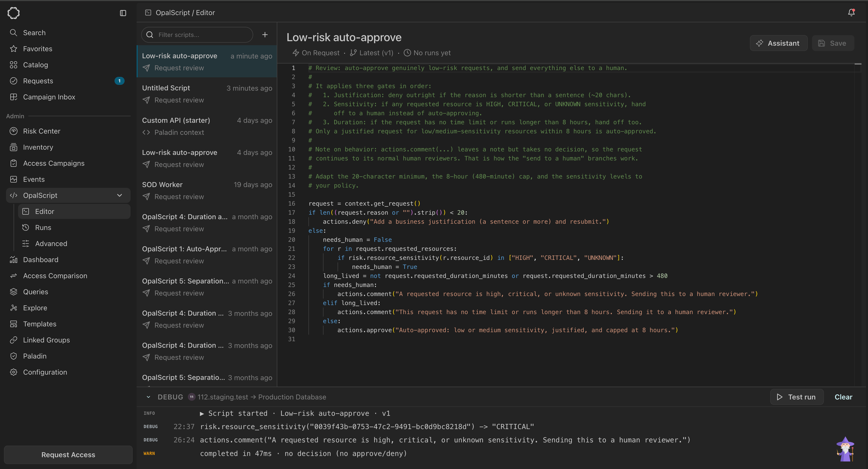Start a Test run
The image size is (868, 469).
797,397
